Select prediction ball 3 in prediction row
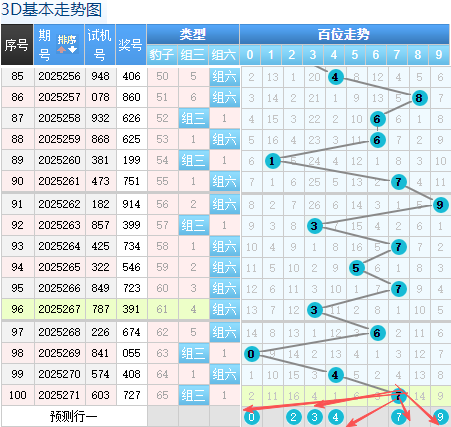 314,417
